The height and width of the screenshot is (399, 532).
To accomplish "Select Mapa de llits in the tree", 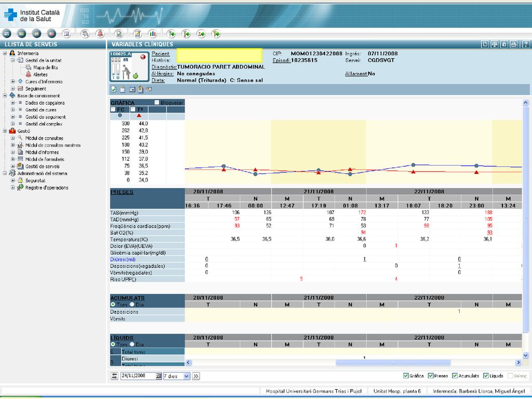I will coord(46,68).
